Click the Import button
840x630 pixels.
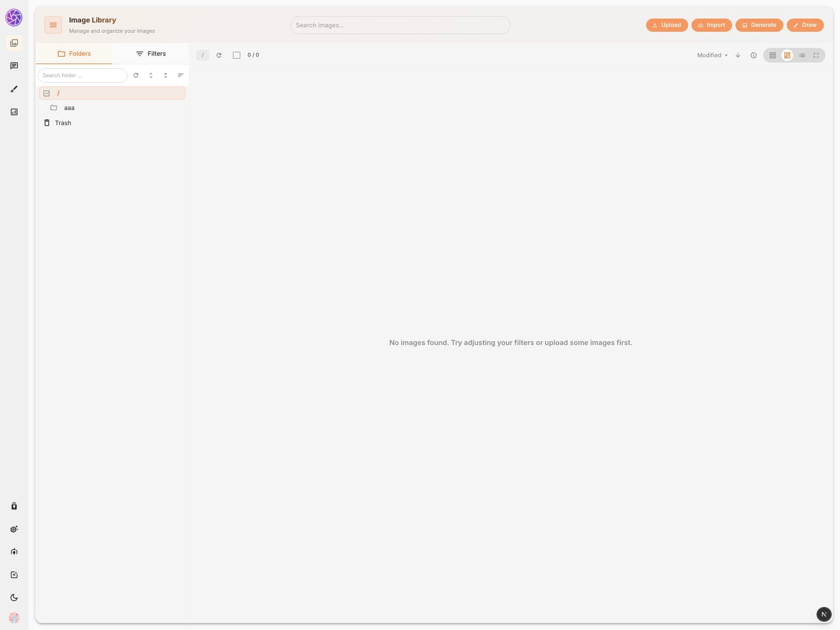point(712,25)
